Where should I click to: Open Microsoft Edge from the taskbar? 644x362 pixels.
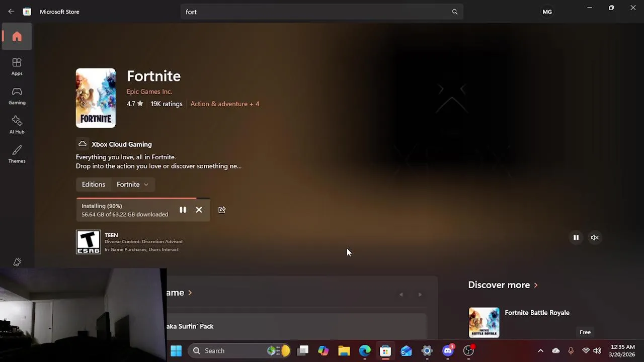click(x=365, y=350)
